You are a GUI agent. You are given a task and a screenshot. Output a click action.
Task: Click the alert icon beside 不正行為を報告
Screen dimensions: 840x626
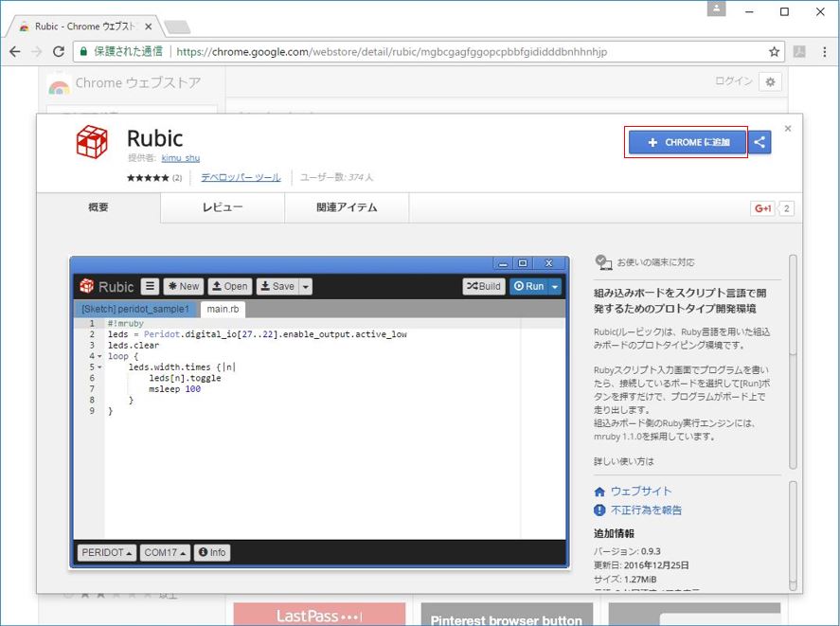pyautogui.click(x=599, y=510)
